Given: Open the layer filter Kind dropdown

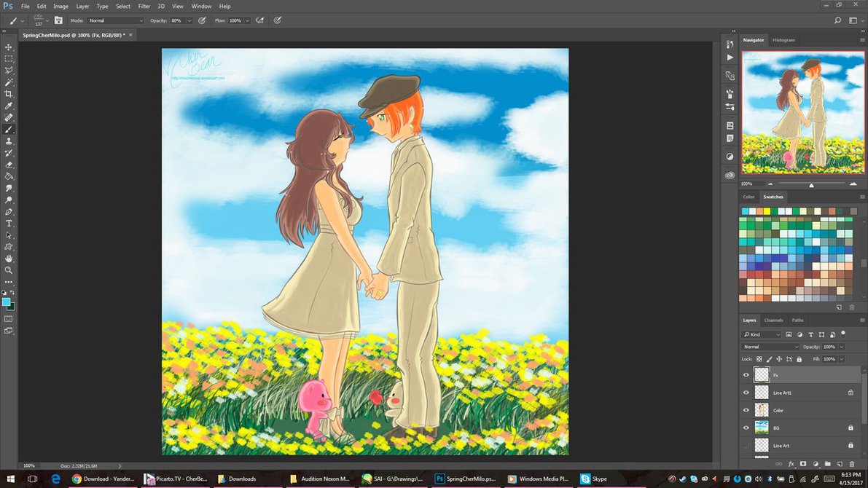Looking at the screenshot, I should pos(761,334).
